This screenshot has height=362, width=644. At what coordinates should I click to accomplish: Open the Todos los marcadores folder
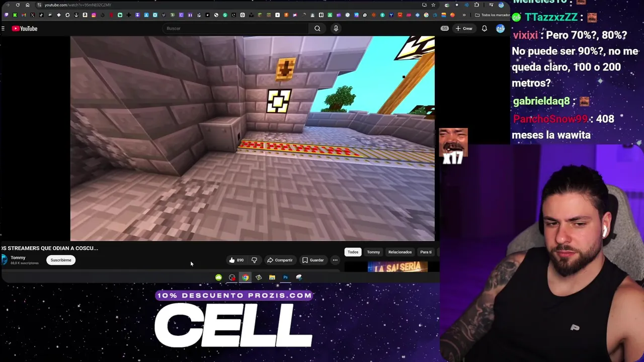pyautogui.click(x=493, y=15)
